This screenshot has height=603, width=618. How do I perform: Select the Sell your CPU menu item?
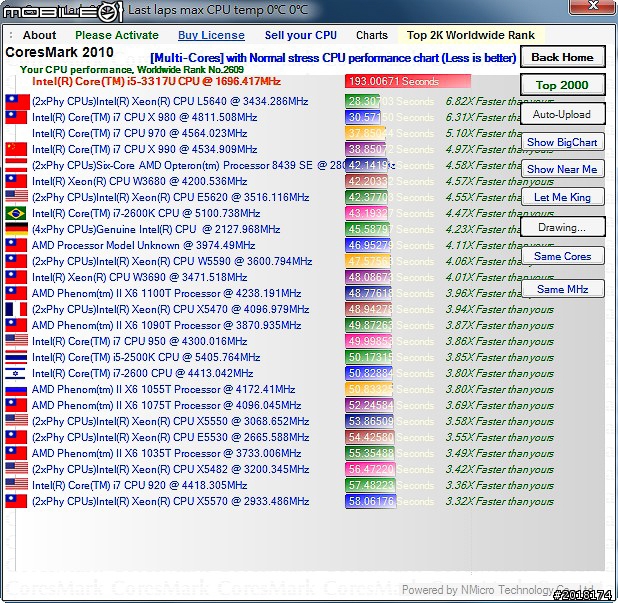point(301,35)
